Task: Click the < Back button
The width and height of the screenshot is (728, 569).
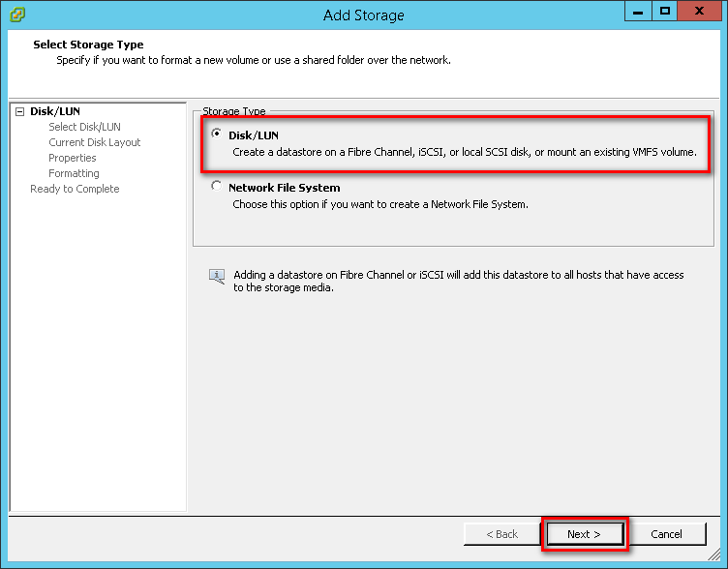Action: pos(501,534)
